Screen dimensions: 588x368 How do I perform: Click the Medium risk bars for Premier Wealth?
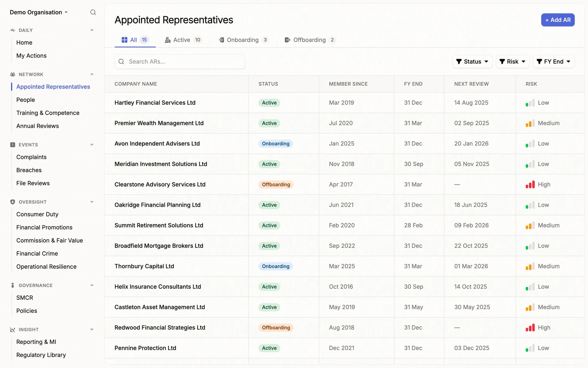point(530,123)
